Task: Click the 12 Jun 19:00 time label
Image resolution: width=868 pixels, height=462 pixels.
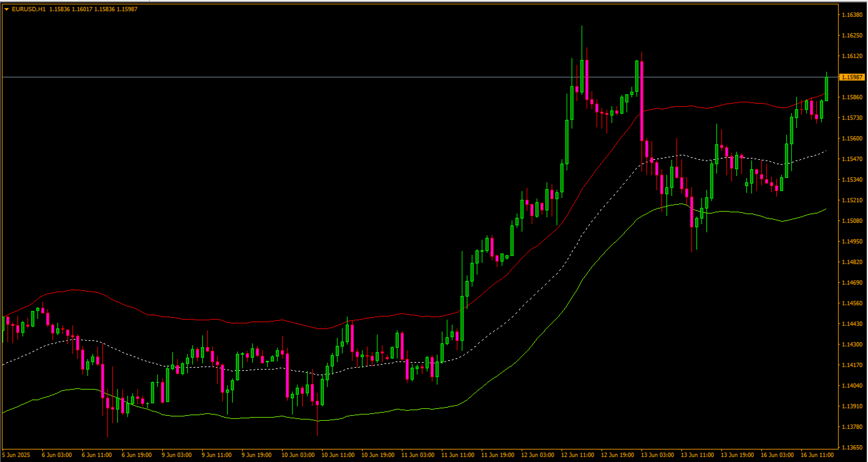Action: click(617, 455)
